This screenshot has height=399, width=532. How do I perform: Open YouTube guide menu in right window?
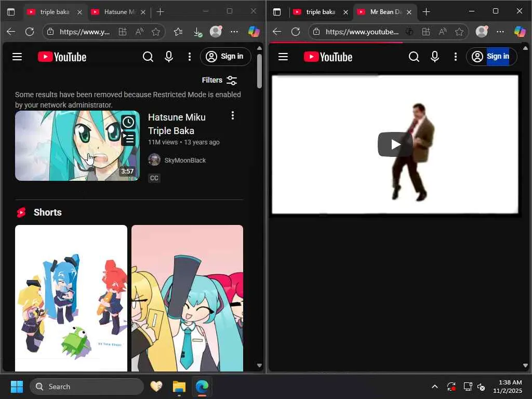pos(283,57)
